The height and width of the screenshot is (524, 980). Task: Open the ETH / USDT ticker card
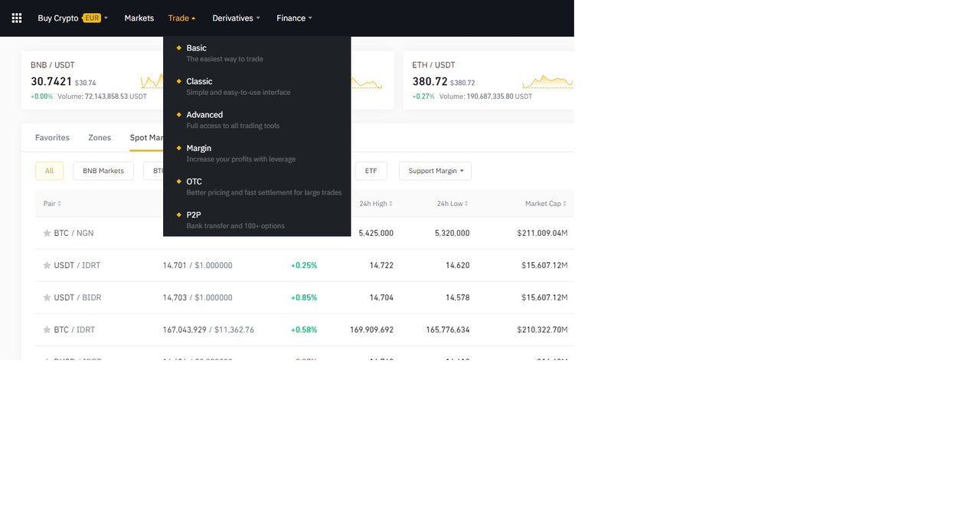click(x=488, y=80)
